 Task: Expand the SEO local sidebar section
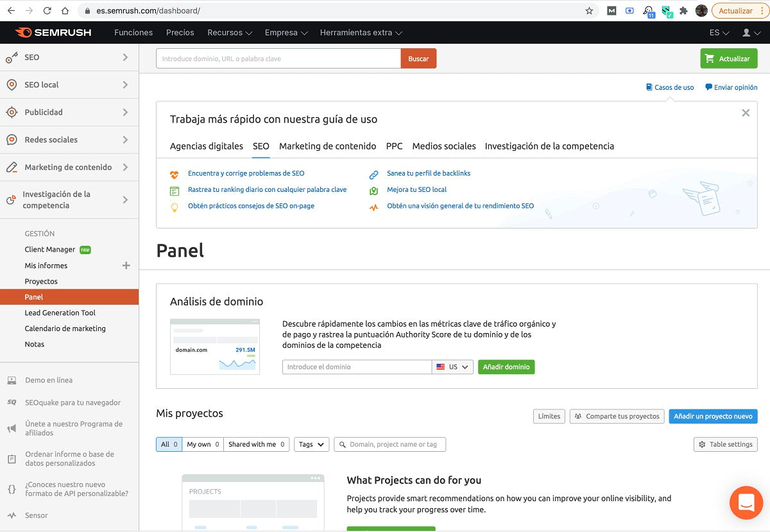click(x=125, y=85)
